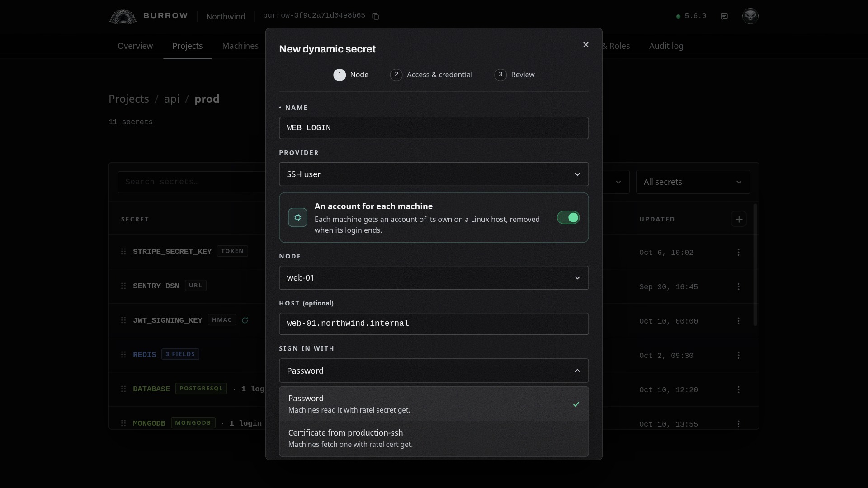Edit the Name field WEB_LOGIN
Viewport: 868px width, 488px height.
[434, 128]
